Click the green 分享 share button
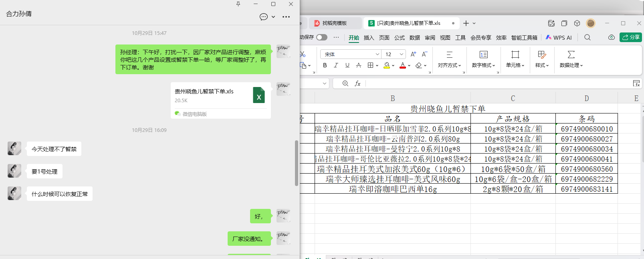The image size is (644, 259). pos(631,37)
